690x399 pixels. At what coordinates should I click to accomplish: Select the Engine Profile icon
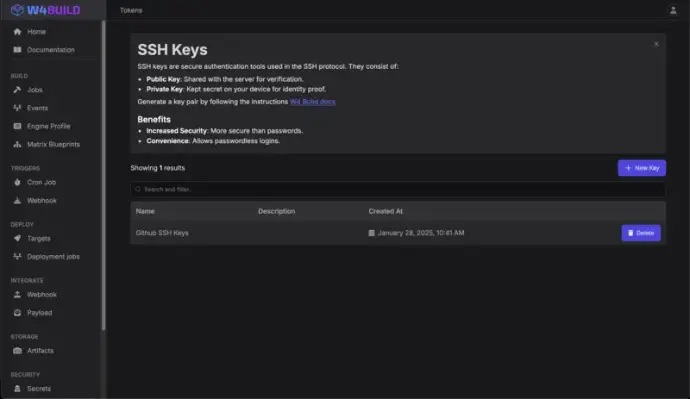coord(17,126)
